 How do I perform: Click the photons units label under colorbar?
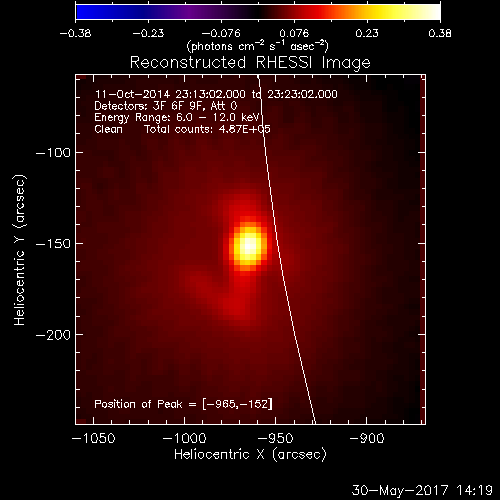coord(257,46)
